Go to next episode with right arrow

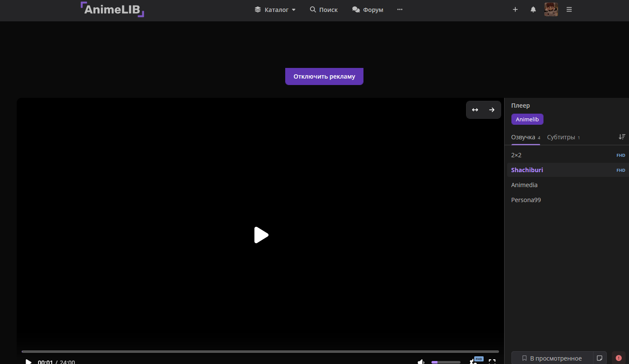click(x=492, y=110)
